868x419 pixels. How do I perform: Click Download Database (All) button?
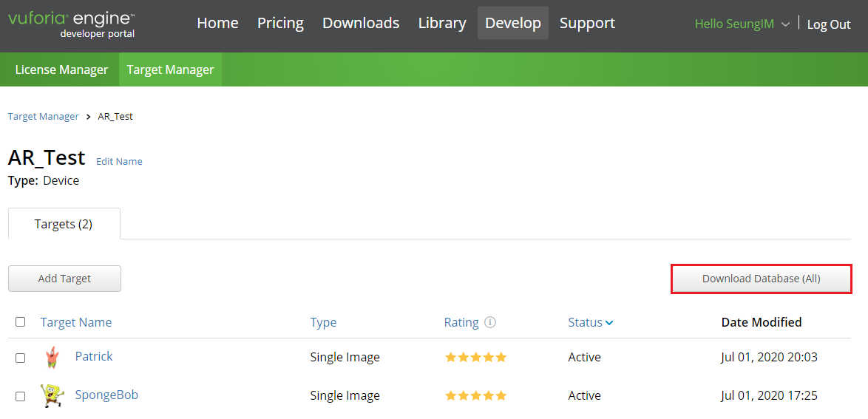tap(761, 279)
